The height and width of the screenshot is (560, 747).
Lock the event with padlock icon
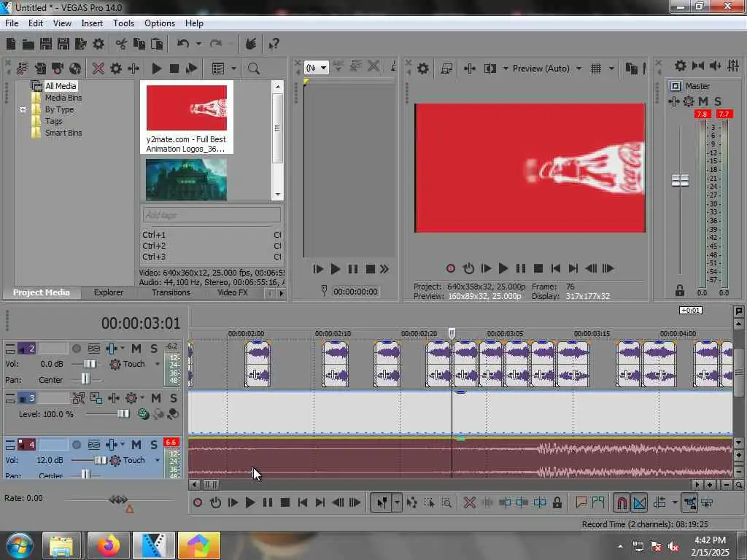click(x=557, y=502)
